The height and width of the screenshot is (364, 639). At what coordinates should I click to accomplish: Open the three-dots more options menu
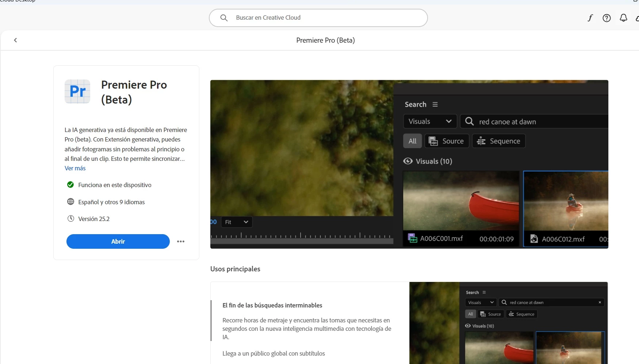181,241
